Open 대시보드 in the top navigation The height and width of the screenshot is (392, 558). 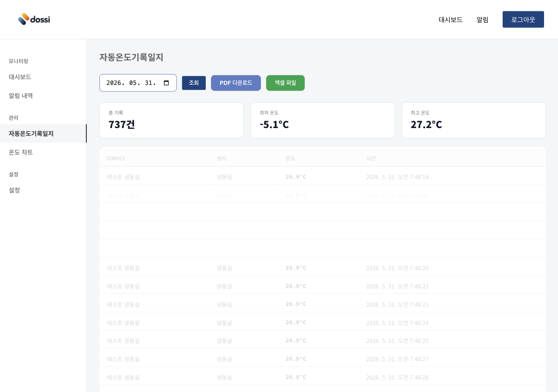pyautogui.click(x=450, y=20)
